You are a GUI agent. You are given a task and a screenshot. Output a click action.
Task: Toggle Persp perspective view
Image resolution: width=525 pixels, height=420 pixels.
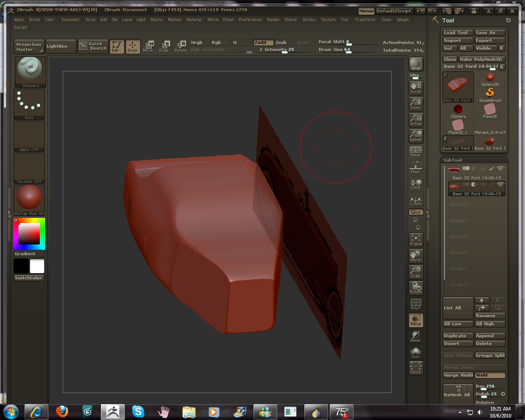pos(416,152)
